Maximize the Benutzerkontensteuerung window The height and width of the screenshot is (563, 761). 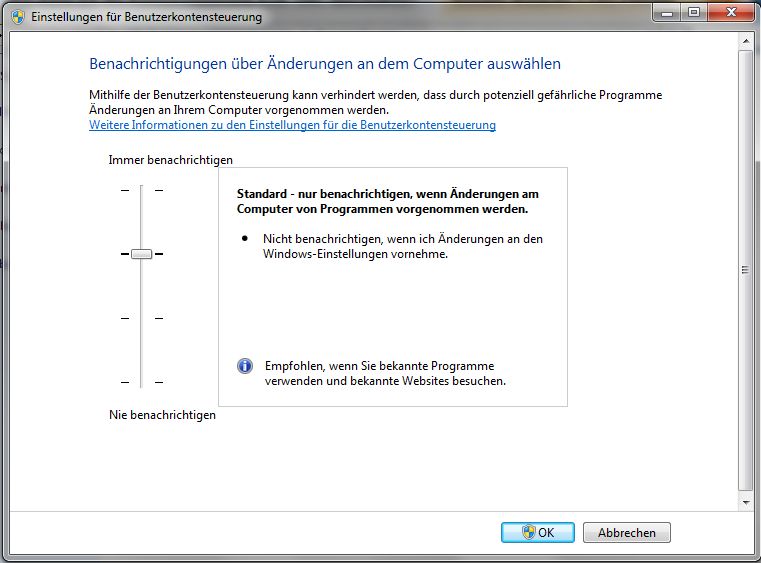(x=694, y=13)
